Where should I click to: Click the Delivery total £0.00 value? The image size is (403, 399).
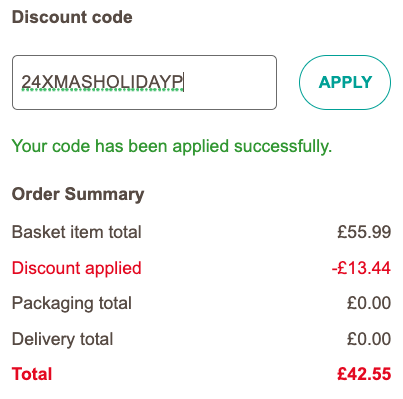click(369, 339)
